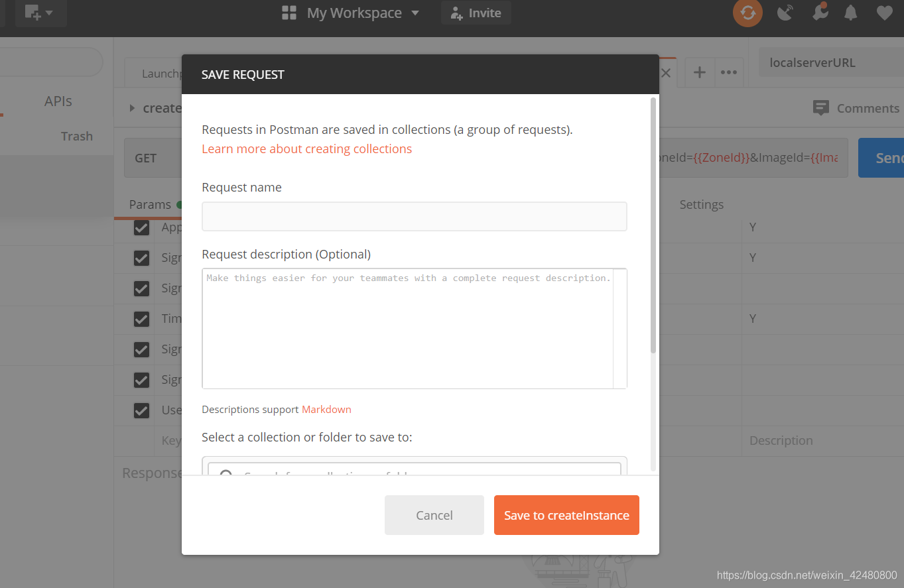
Task: Uncheck the Tim parameter row checkbox
Action: coord(141,319)
